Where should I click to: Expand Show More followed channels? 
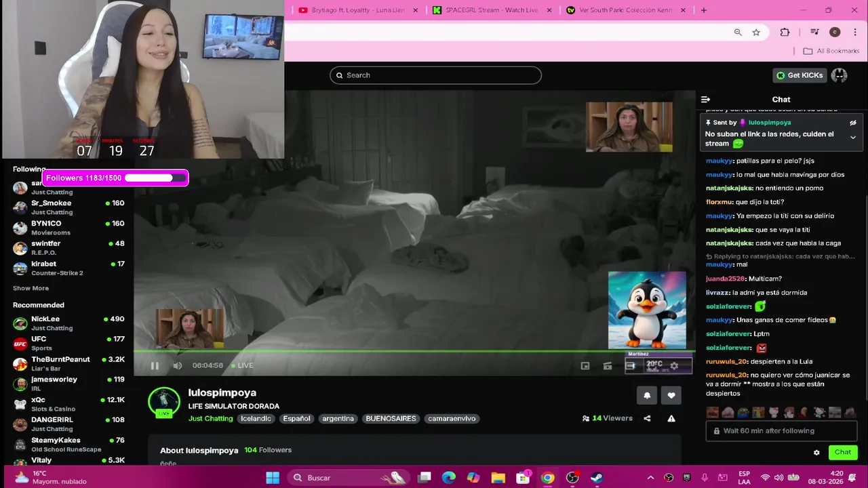31,288
